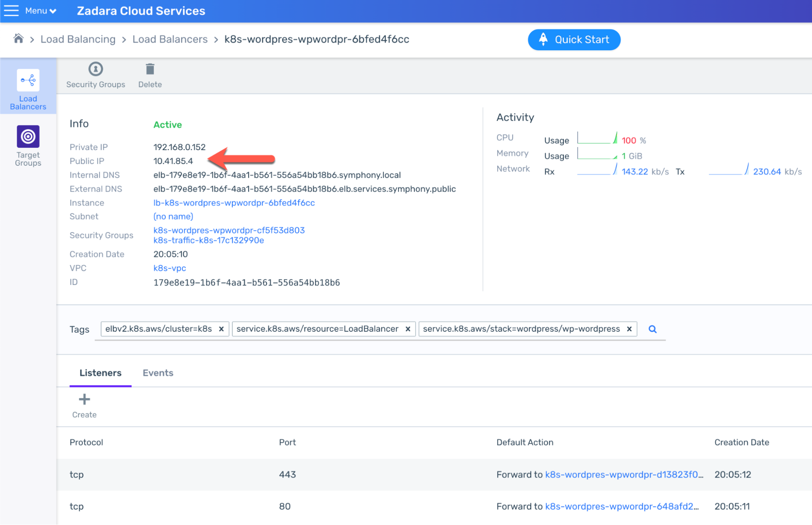Click the Private IP value 192.168.0.152
Screen dimensions: 812x525
[x=179, y=147]
